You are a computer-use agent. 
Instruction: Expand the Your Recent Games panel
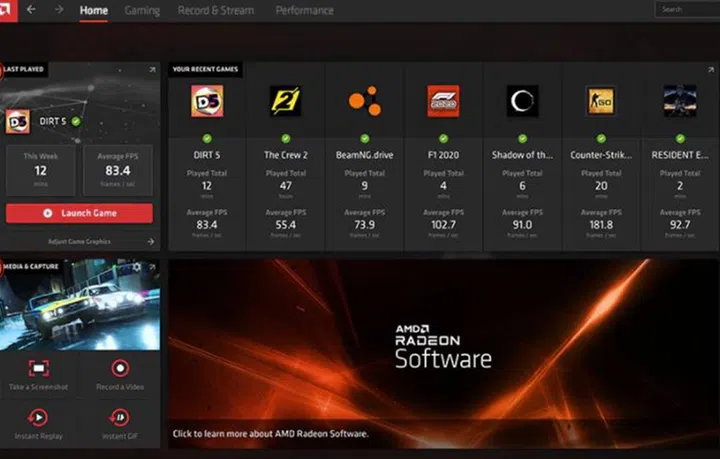click(x=712, y=70)
